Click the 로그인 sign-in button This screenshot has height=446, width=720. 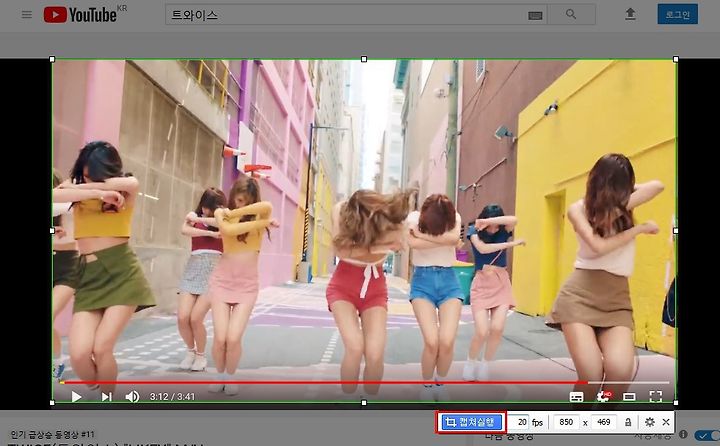[x=678, y=14]
